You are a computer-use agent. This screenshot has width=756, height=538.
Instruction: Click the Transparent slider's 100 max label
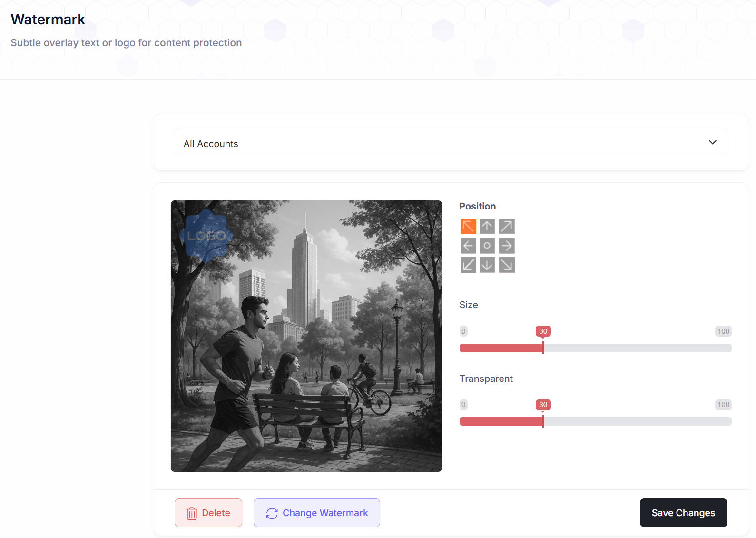(x=723, y=405)
